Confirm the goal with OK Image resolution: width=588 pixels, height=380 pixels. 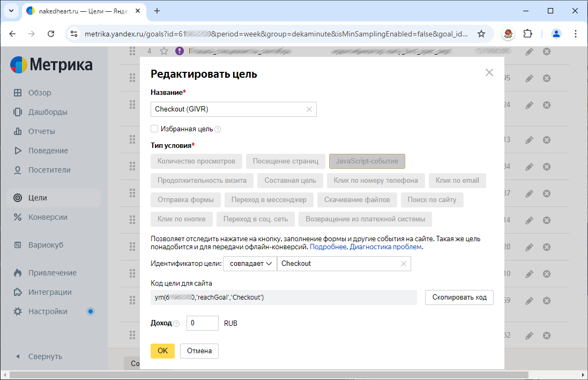(x=162, y=351)
